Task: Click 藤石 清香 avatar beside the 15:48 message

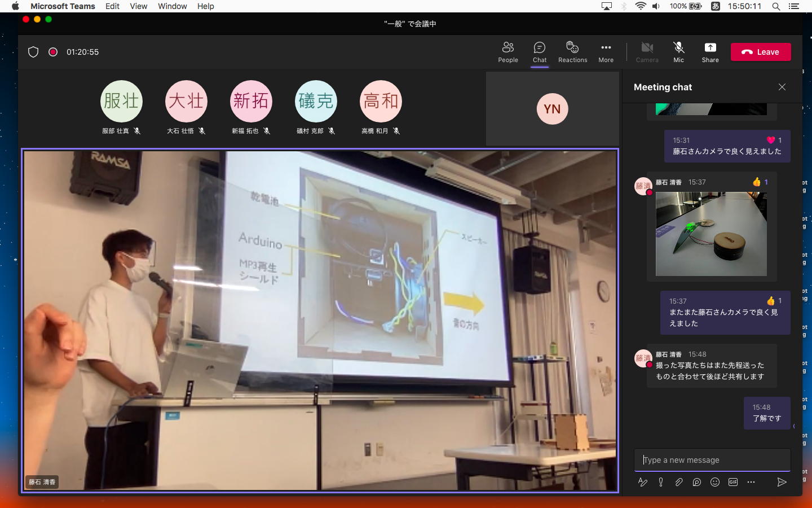Action: point(643,358)
